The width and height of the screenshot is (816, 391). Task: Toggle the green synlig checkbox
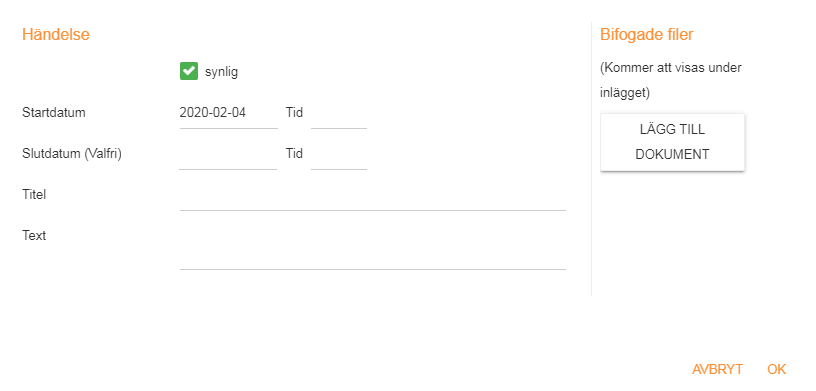[x=189, y=71]
